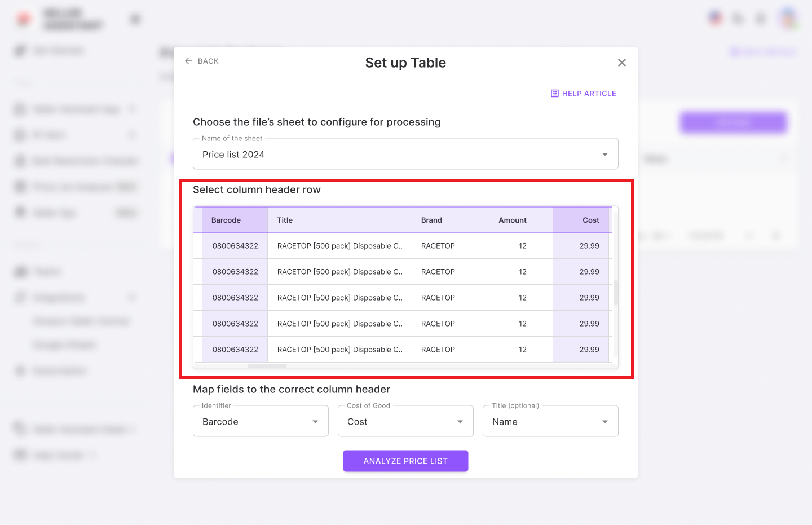The width and height of the screenshot is (812, 525).
Task: Open the sidebar hamburger menu icon
Action: tap(135, 18)
